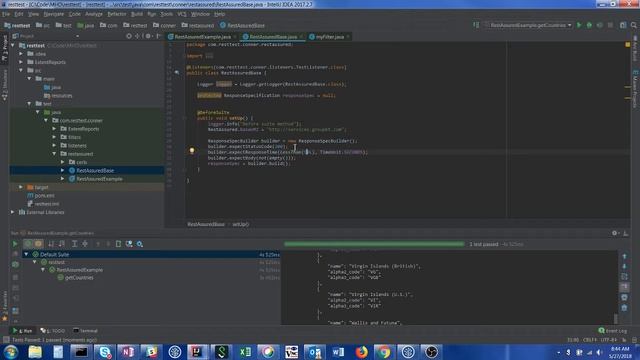Toggle soft-wrap in console output

[x=624, y=277]
